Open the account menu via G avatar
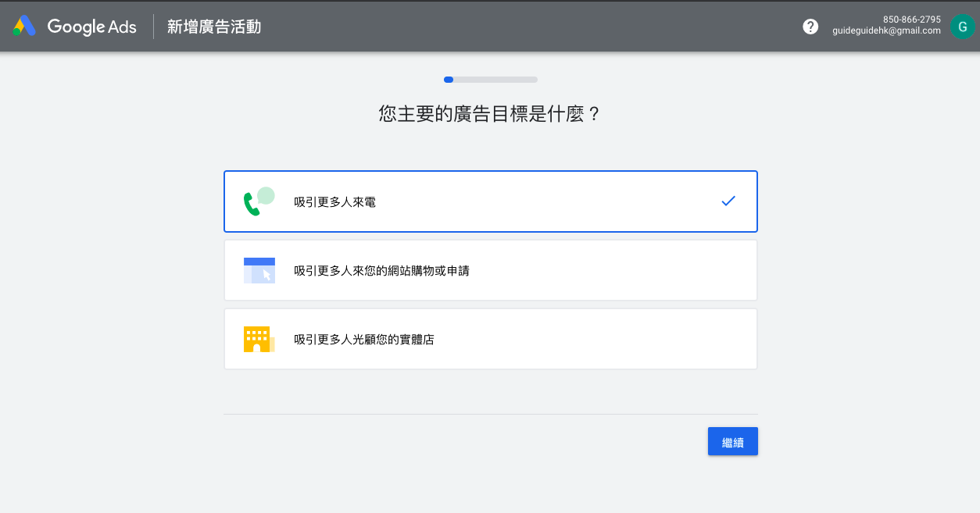This screenshot has height=513, width=980. [x=960, y=27]
